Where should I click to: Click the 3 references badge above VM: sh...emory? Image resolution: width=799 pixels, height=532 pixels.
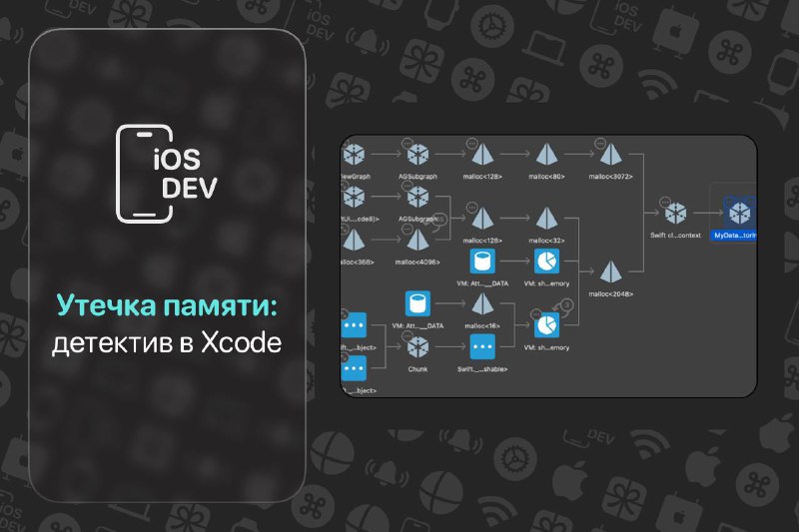click(566, 305)
